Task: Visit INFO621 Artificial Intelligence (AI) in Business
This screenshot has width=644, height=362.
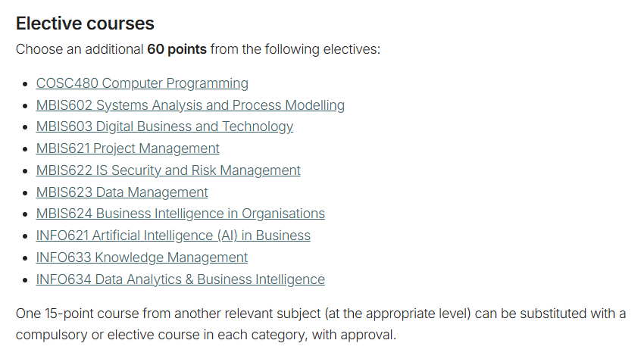Action: point(173,236)
